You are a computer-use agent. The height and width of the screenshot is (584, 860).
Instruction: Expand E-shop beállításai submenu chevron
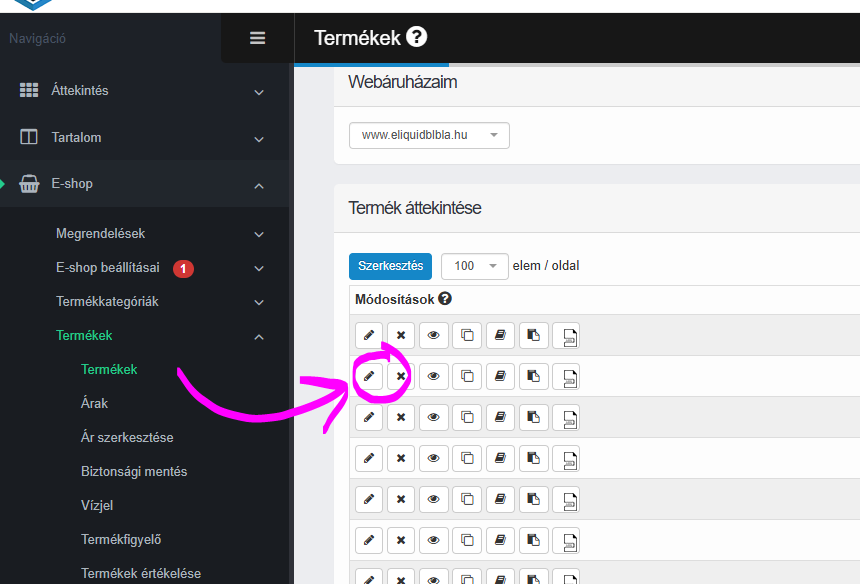tap(259, 268)
